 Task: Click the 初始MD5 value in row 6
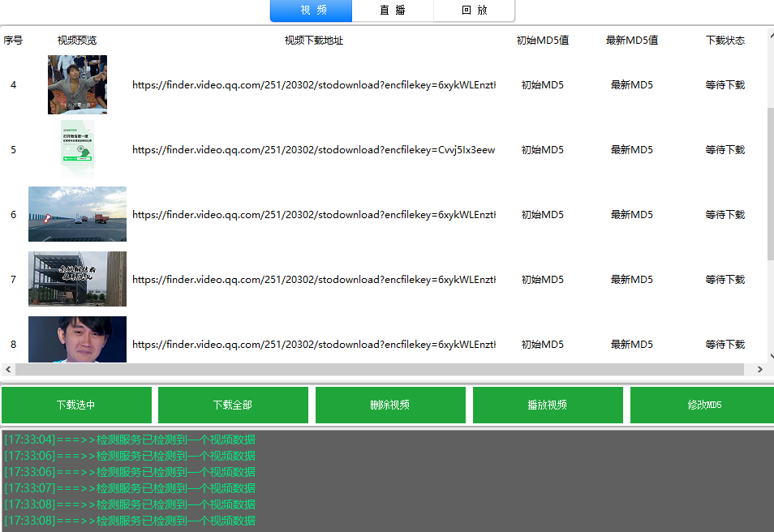[542, 214]
